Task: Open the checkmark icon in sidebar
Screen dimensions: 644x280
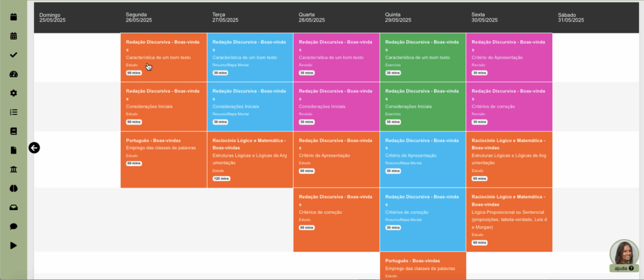Action: click(x=13, y=55)
